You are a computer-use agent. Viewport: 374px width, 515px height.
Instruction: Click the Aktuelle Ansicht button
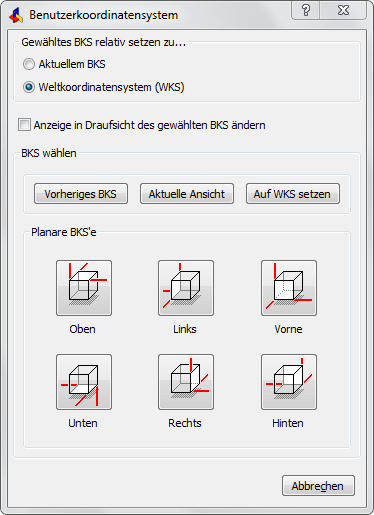tap(187, 194)
